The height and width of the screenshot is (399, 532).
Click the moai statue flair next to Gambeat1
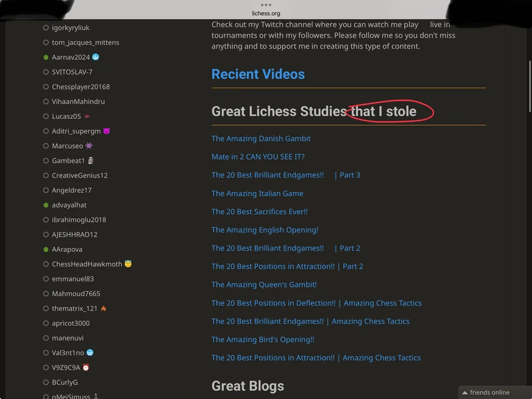coord(90,161)
